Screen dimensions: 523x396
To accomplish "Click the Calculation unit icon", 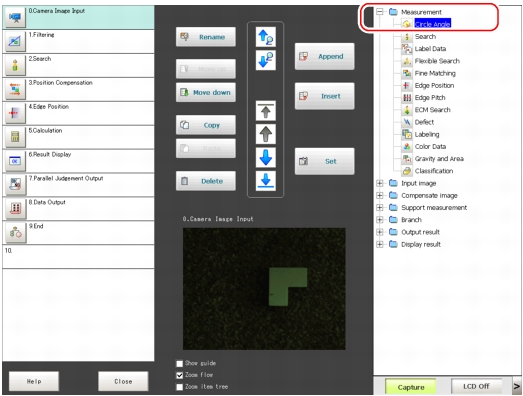I will [x=15, y=137].
